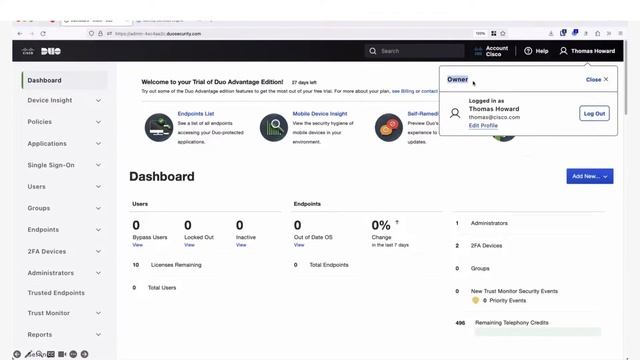Click the Total Endpoints text

pos(329,265)
